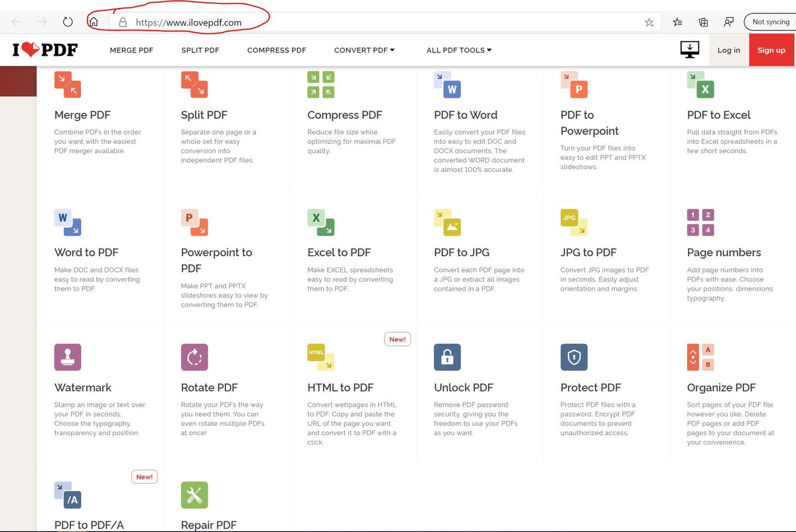Open the Repair PDF title link
This screenshot has width=796, height=532.
pyautogui.click(x=209, y=525)
